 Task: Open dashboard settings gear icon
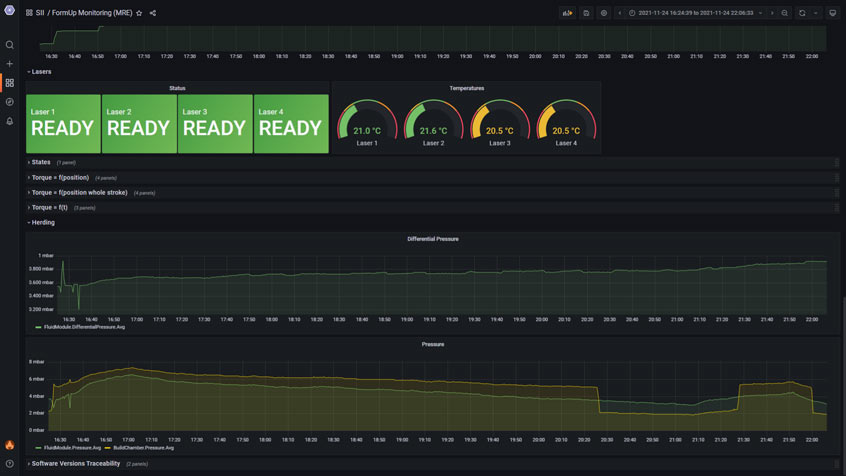coord(604,13)
